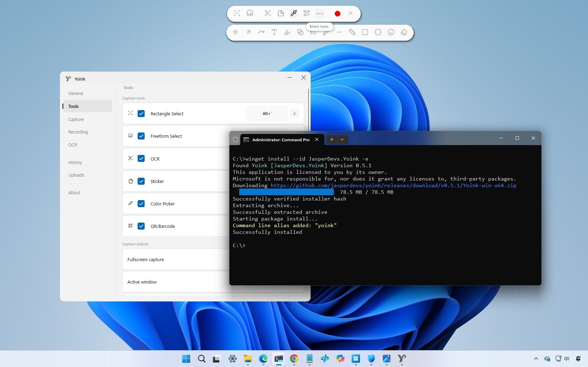This screenshot has width=588, height=367.
Task: Choose the Freeform Select tool in the capture toolbar
Action: coord(250,13)
